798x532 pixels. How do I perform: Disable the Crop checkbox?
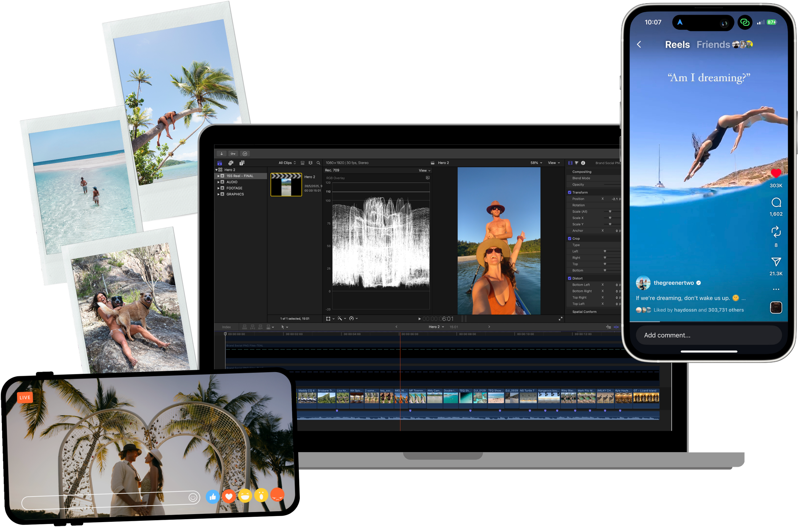click(x=569, y=238)
